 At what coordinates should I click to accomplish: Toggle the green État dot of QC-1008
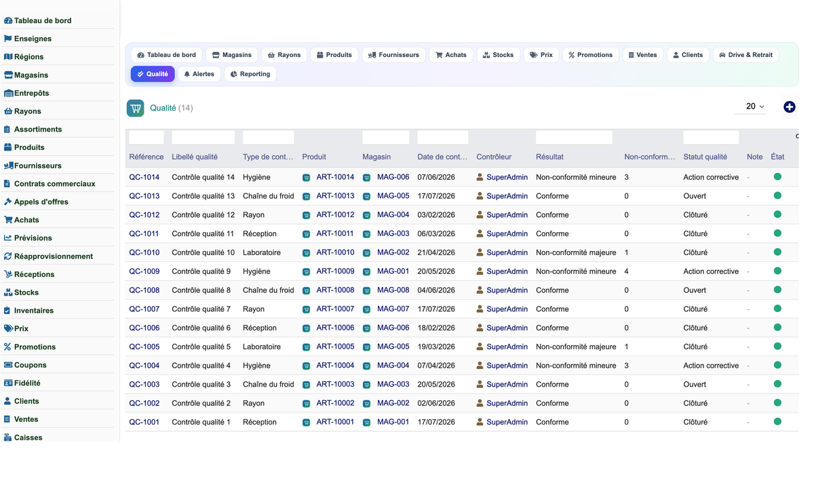point(777,290)
